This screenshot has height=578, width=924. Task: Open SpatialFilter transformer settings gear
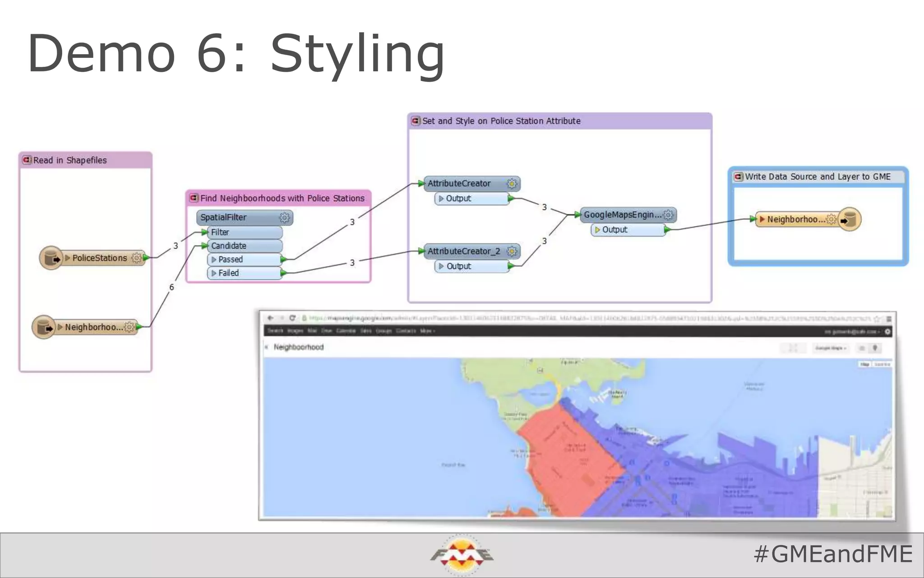click(x=285, y=218)
